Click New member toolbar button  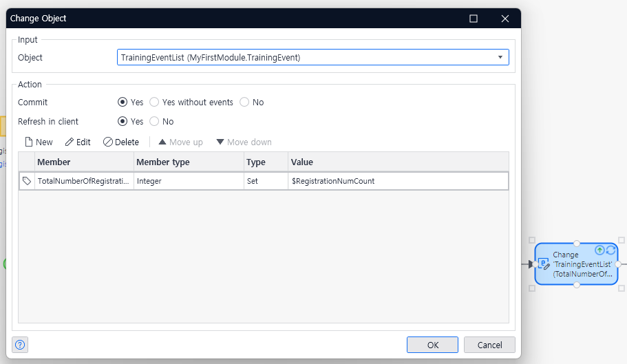(39, 142)
